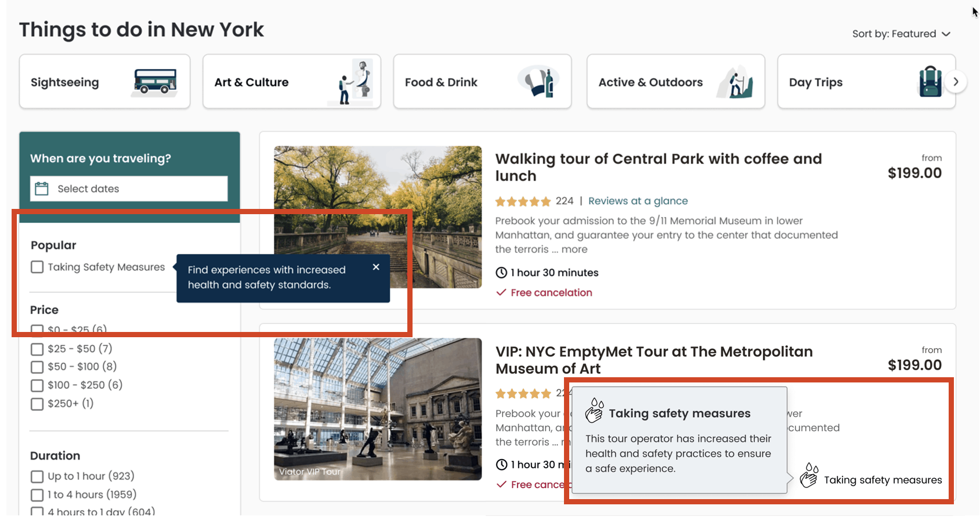Expand description with the more link

point(574,249)
